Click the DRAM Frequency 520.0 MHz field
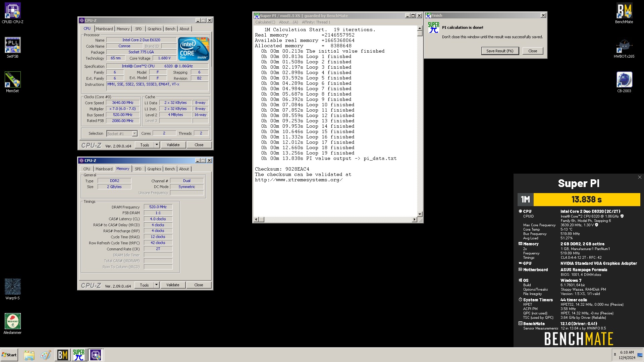The image size is (644, 362). click(158, 207)
